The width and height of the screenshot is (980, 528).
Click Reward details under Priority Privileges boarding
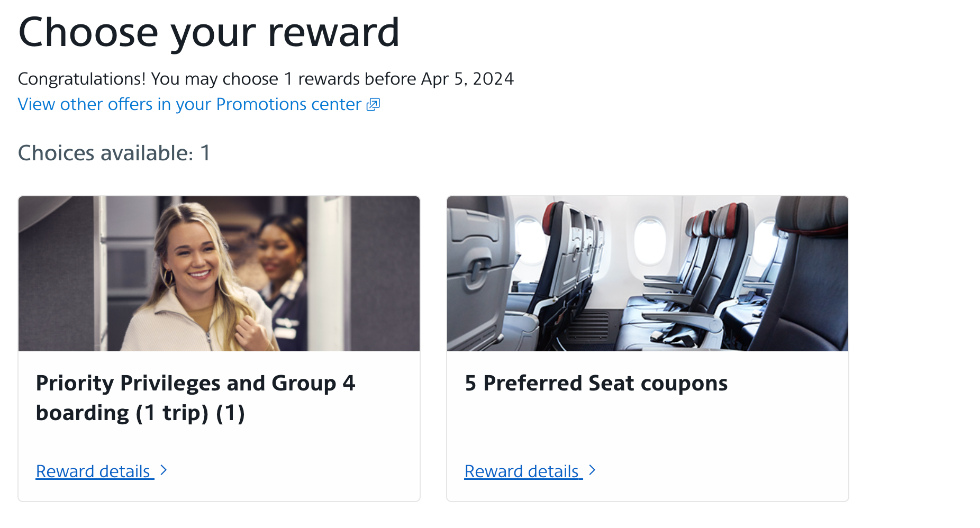point(94,471)
